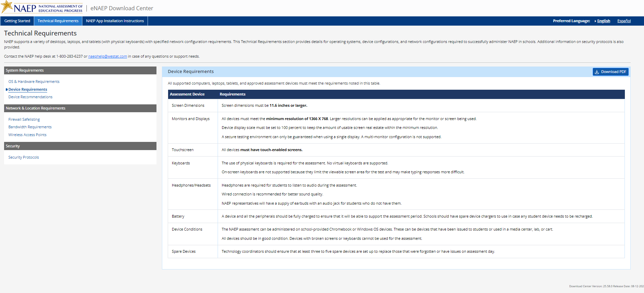Viewport: 644px width, 293px height.
Task: Click the '11.6 inches or larger' requirement text
Action: 288,105
